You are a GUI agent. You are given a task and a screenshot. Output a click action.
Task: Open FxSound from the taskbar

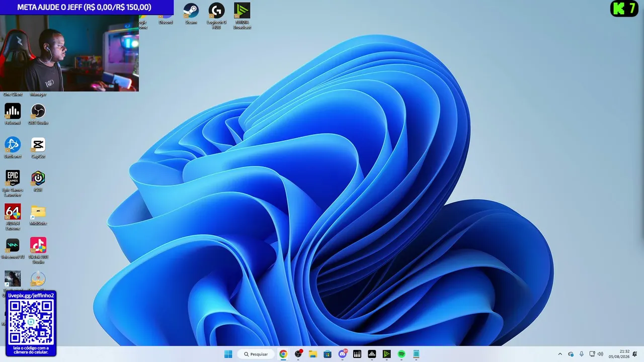pyautogui.click(x=372, y=354)
